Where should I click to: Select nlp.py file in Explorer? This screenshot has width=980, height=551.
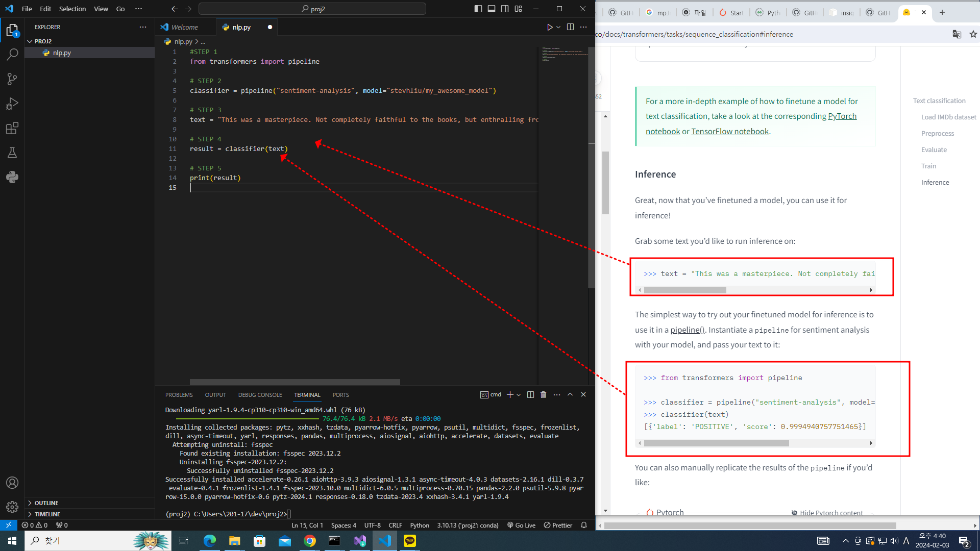62,53
